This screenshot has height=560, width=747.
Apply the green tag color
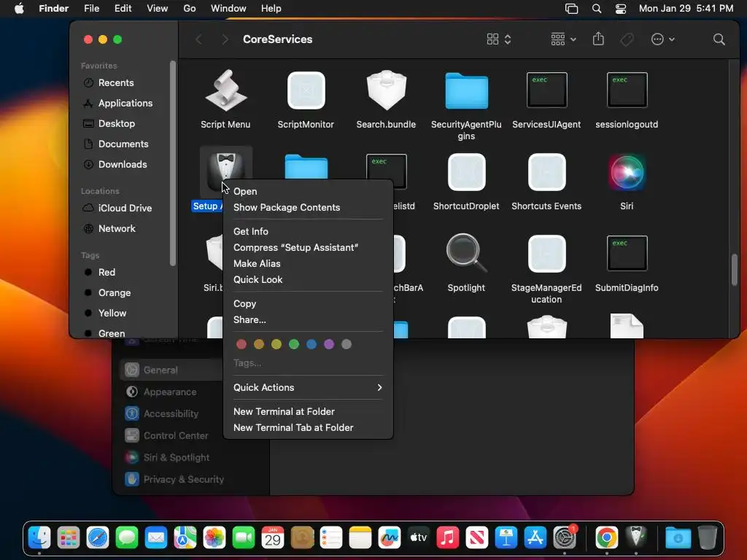tap(294, 344)
